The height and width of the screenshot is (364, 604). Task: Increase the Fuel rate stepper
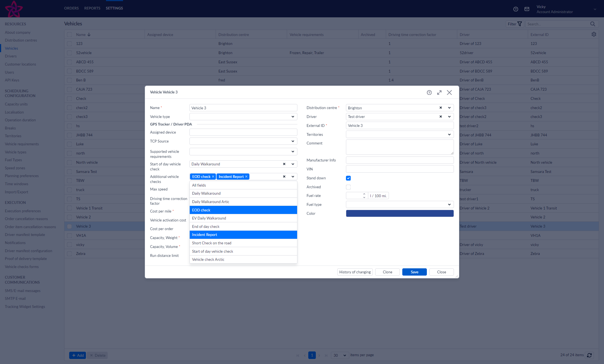pyautogui.click(x=364, y=194)
